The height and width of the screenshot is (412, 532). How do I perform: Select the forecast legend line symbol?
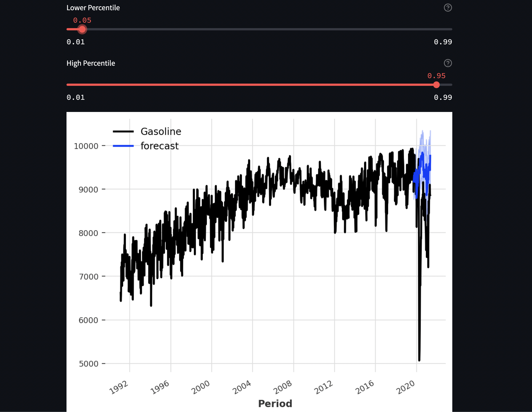click(x=124, y=146)
